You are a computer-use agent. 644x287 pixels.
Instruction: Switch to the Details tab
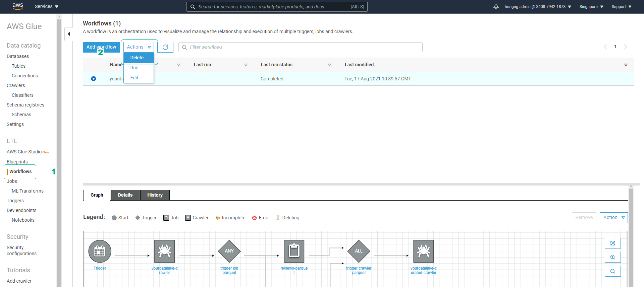[x=125, y=195]
